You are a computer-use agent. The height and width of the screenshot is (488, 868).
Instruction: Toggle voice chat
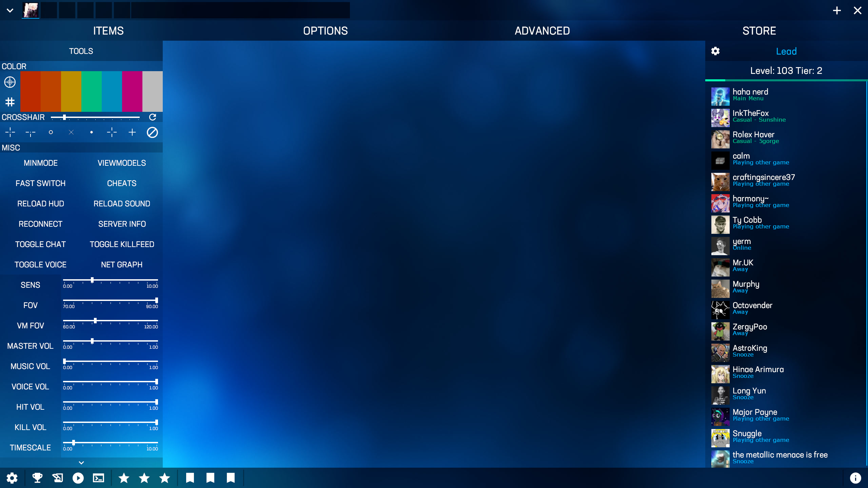(40, 265)
